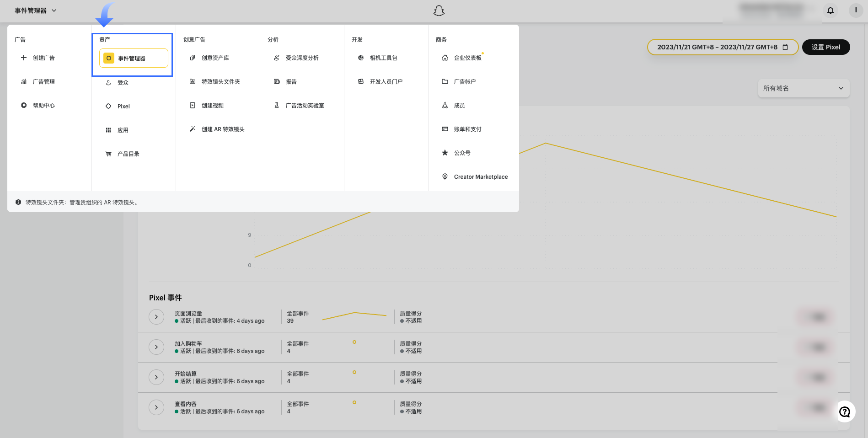The image size is (868, 438).
Task: Click the plus icon beside 创建广告
Action: tap(24, 58)
